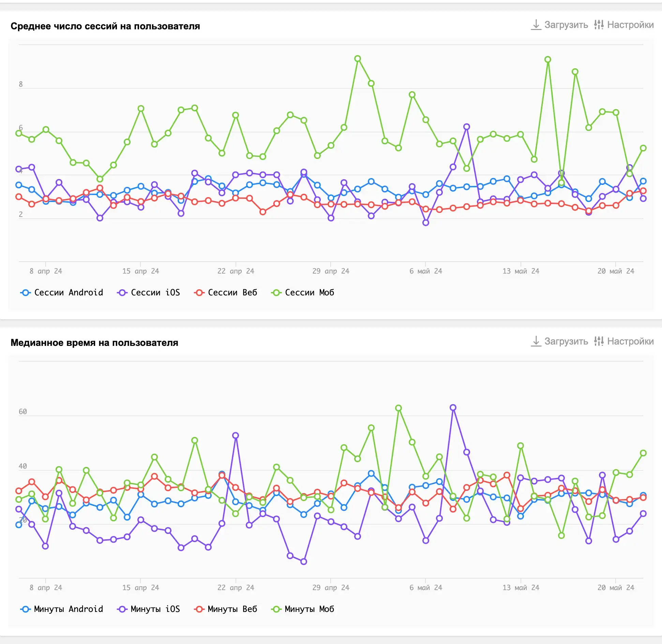Click the title 'Медианное время на пользователя'
The image size is (662, 644).
pos(94,343)
